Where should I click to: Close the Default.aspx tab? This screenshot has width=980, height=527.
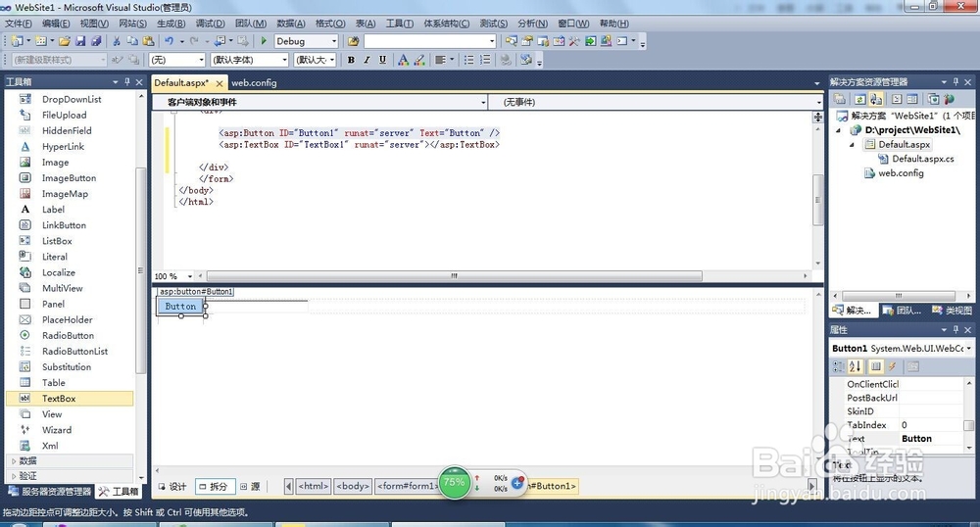click(220, 83)
